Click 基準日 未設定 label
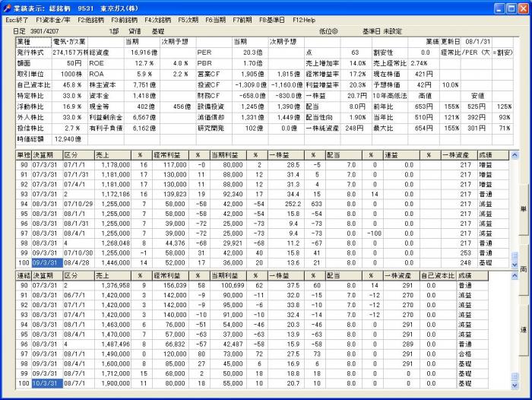This screenshot has height=400, width=532. (x=382, y=32)
